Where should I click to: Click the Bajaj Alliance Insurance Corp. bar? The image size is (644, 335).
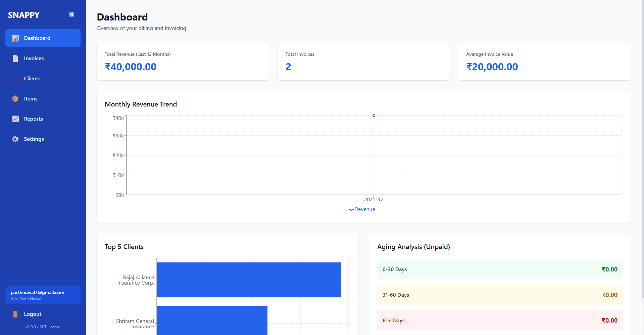point(249,280)
